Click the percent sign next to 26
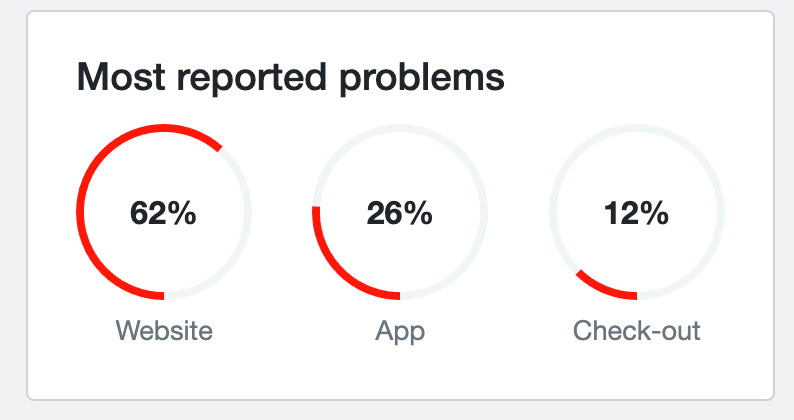794x420 pixels. point(419,213)
